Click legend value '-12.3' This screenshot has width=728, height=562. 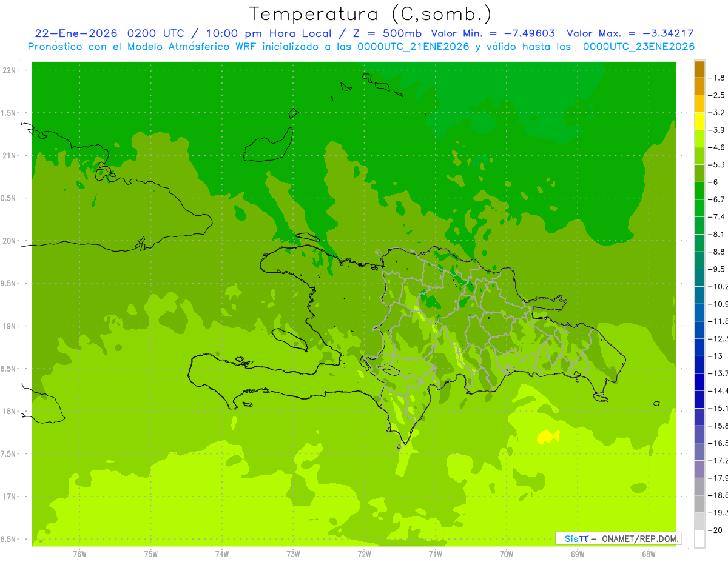click(x=718, y=339)
